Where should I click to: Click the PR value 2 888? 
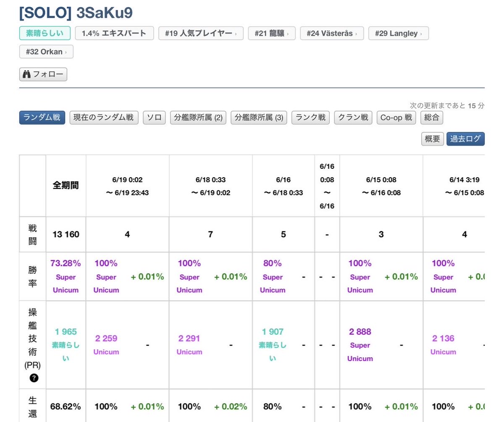tap(360, 332)
